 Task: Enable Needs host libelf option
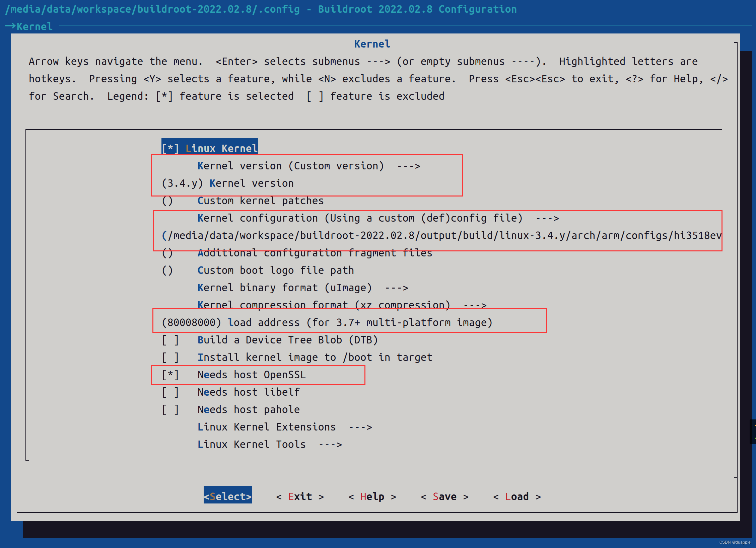248,392
